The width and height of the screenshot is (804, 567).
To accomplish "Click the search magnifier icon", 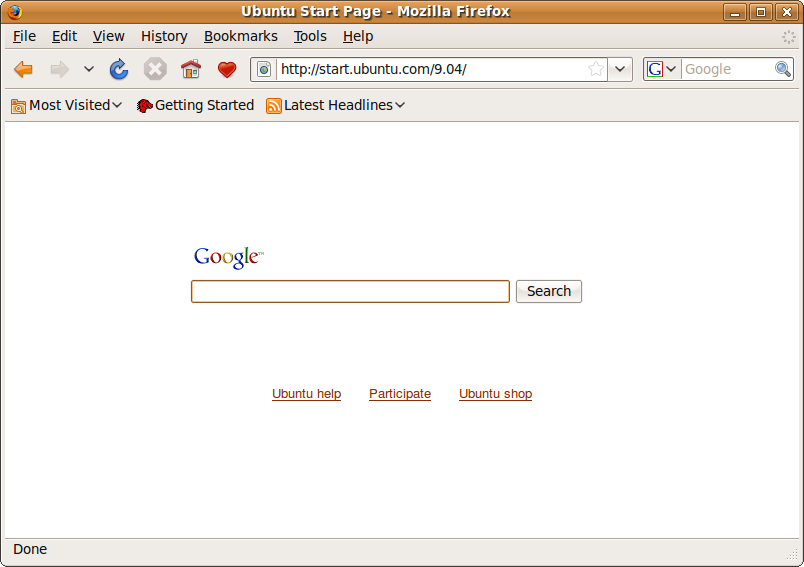I will point(783,69).
